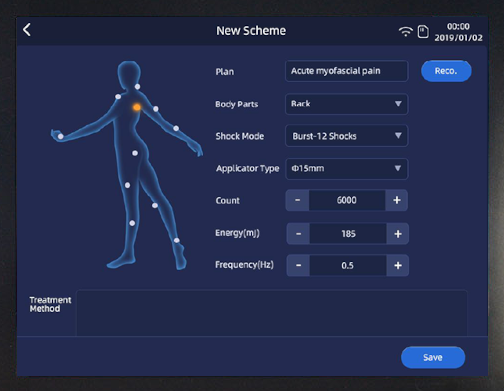
Task: Open the Applicator Type dropdown
Action: 347,168
